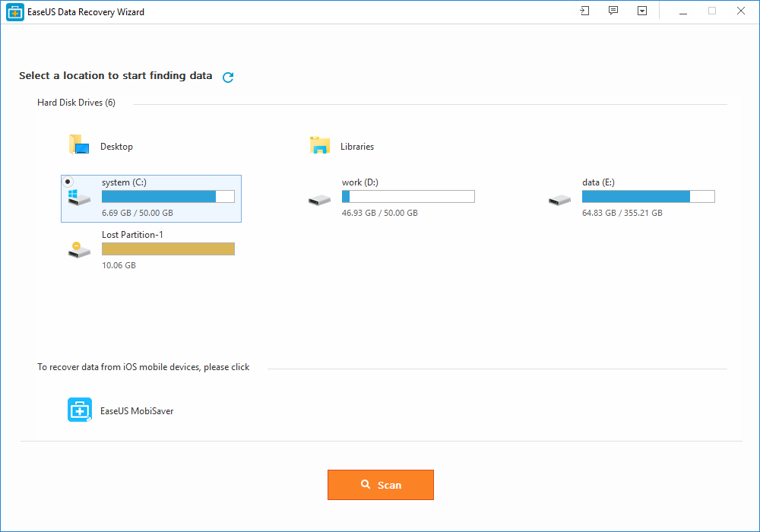This screenshot has height=532, width=760.
Task: Click the system (C:) drive icon
Action: pos(79,197)
